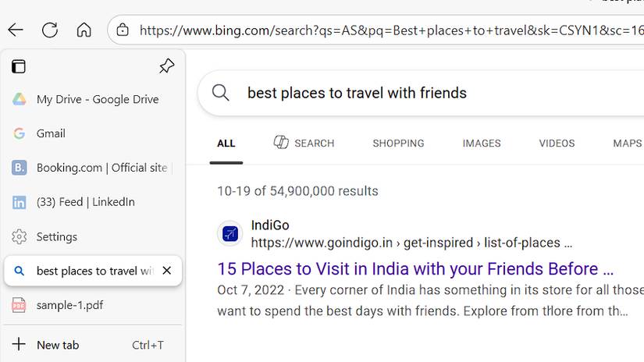Switch to the Settings tab

click(x=56, y=236)
